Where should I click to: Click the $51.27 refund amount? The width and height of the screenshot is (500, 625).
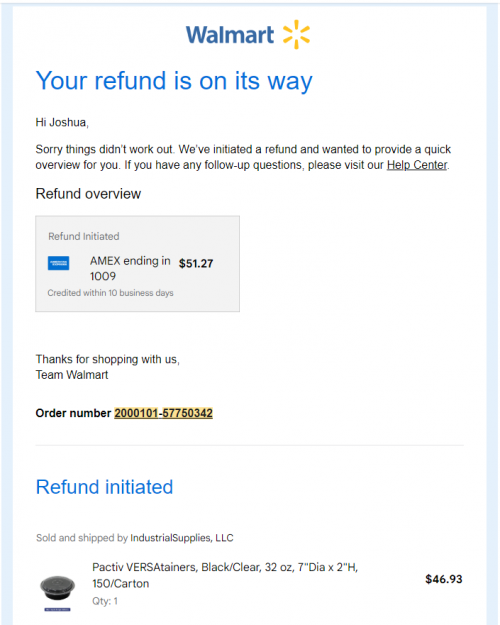[196, 263]
